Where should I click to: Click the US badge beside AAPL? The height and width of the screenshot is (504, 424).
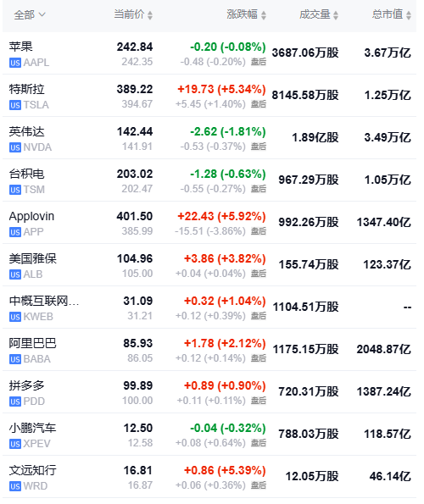point(15,63)
